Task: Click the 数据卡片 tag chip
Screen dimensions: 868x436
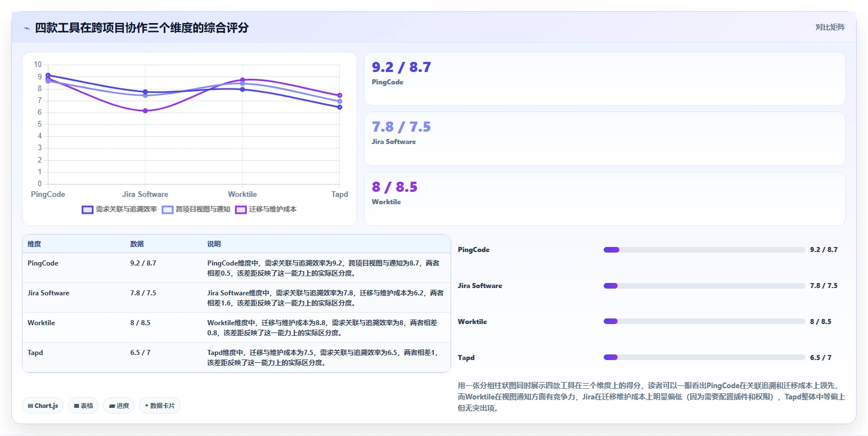Action: [x=160, y=406]
